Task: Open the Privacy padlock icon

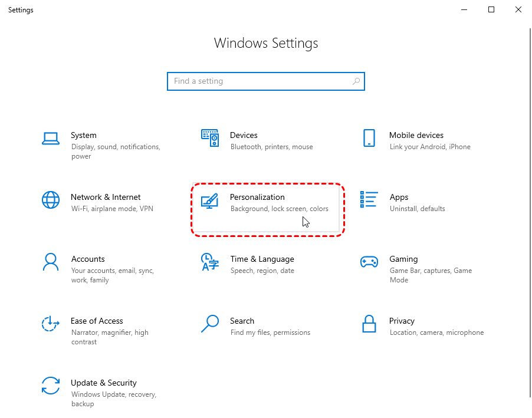Action: click(369, 324)
